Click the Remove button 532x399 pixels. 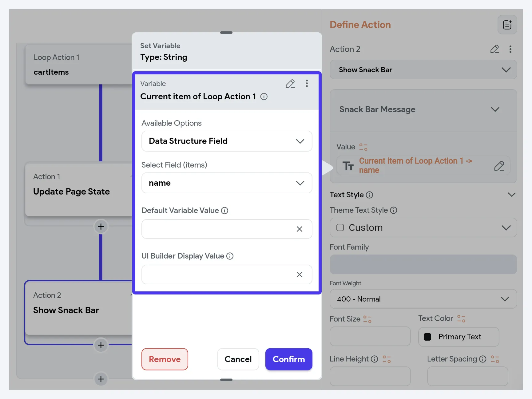[165, 359]
